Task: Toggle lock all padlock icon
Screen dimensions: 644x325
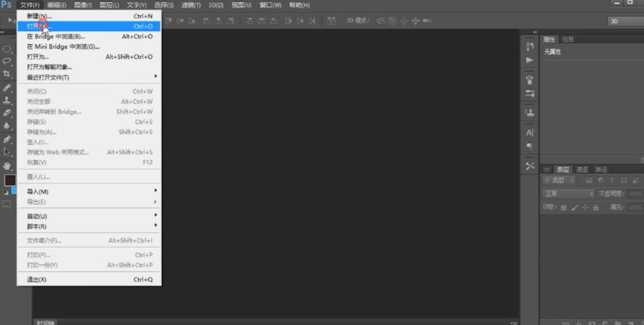Action: [595, 207]
